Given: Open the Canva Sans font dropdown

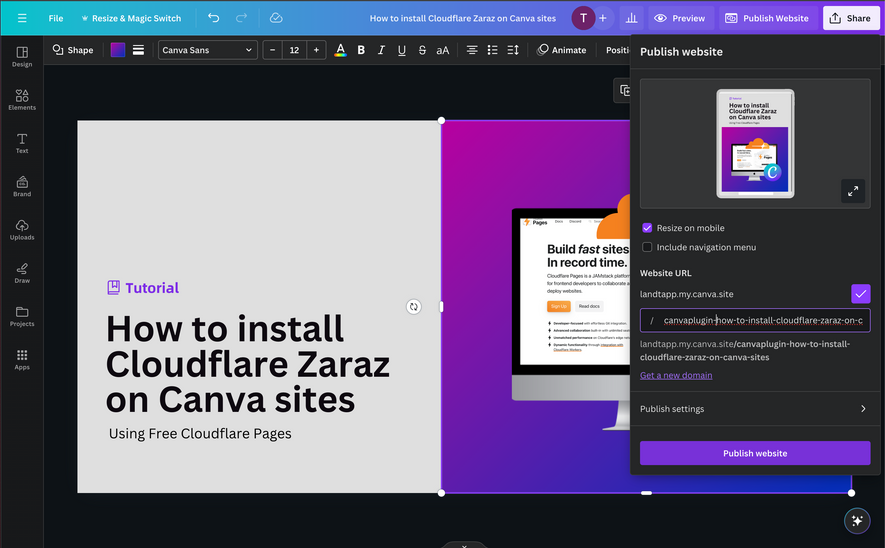Looking at the screenshot, I should 207,50.
